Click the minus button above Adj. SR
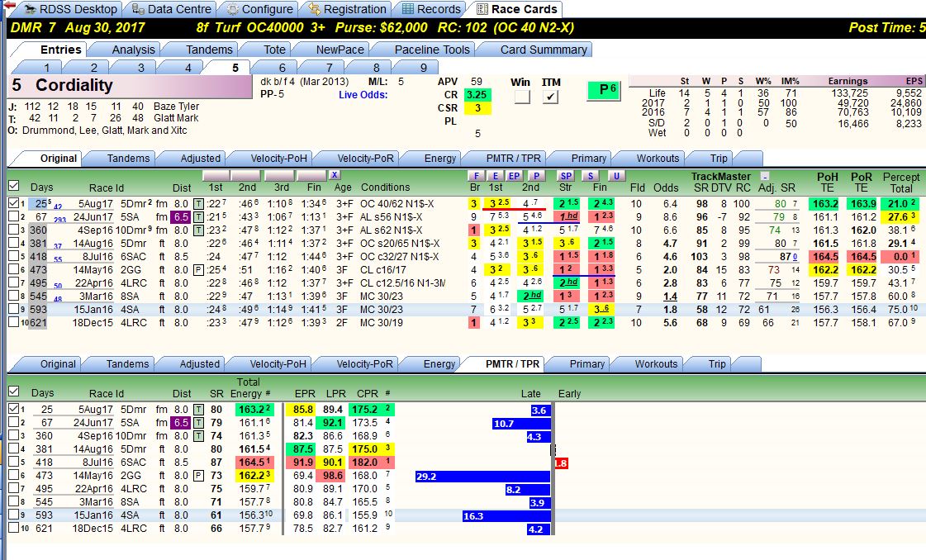 tap(765, 175)
